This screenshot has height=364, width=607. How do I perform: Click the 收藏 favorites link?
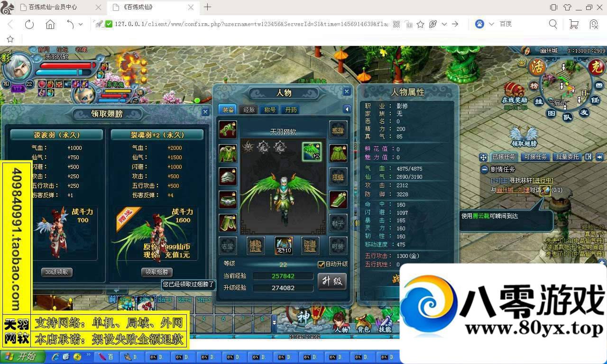click(82, 49)
